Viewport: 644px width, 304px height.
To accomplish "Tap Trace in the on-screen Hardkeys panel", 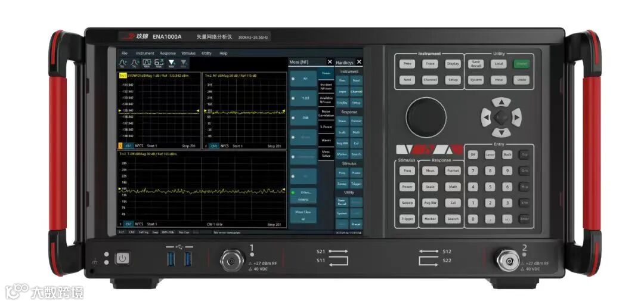I will pyautogui.click(x=342, y=92).
